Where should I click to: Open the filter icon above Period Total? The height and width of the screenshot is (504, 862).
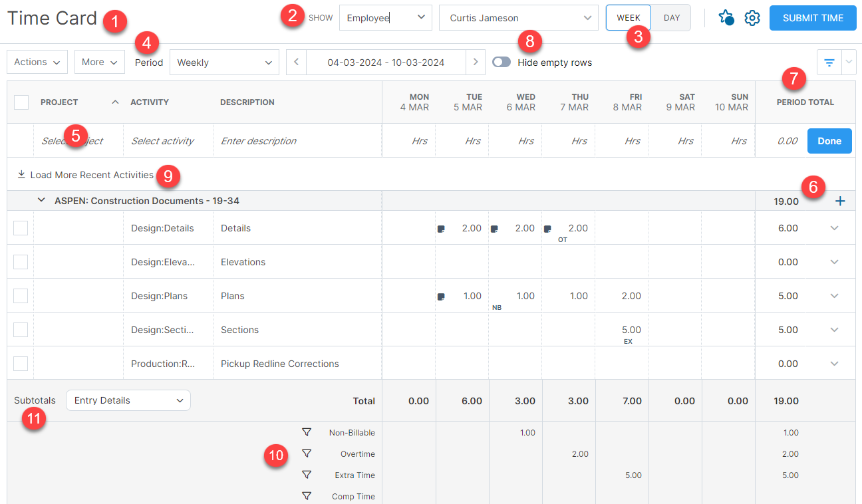(x=828, y=62)
